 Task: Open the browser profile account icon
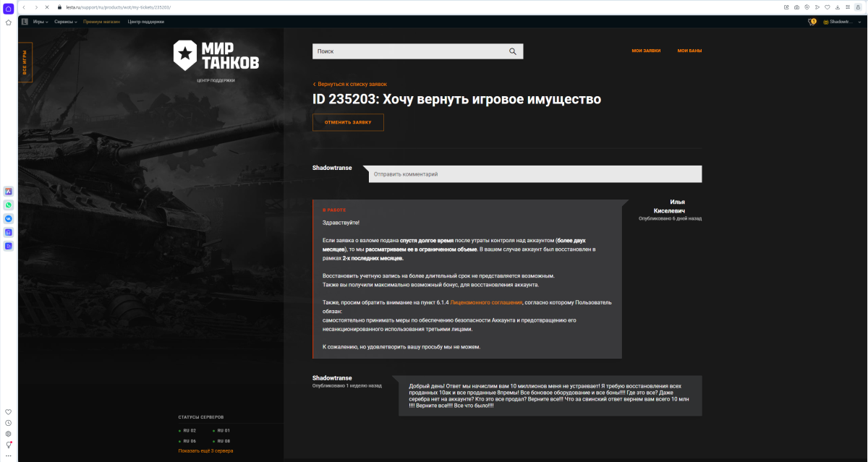857,7
